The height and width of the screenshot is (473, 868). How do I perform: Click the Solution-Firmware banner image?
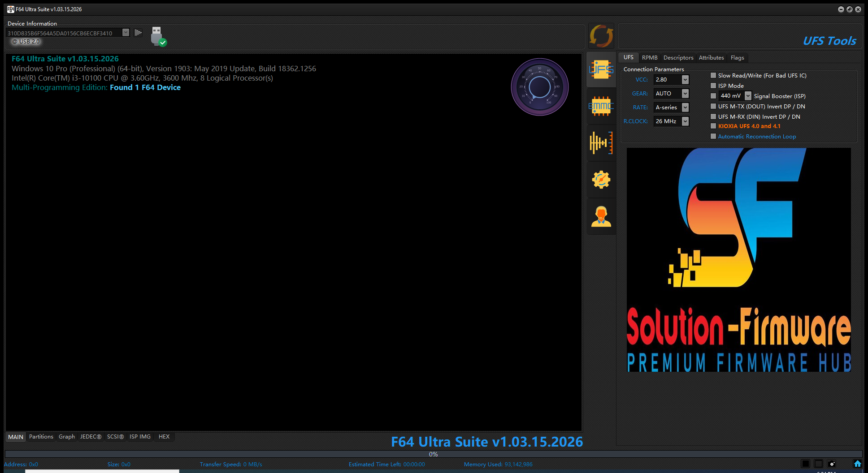pos(738,260)
